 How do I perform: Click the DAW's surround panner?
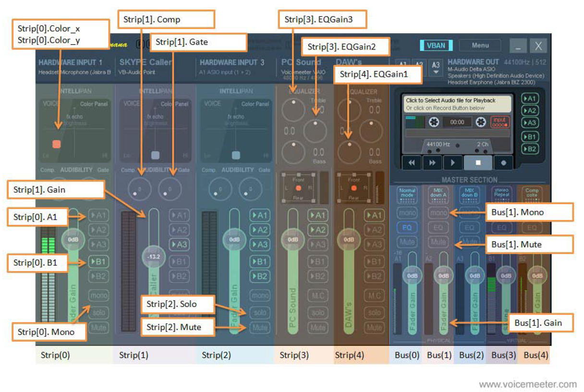click(354, 188)
